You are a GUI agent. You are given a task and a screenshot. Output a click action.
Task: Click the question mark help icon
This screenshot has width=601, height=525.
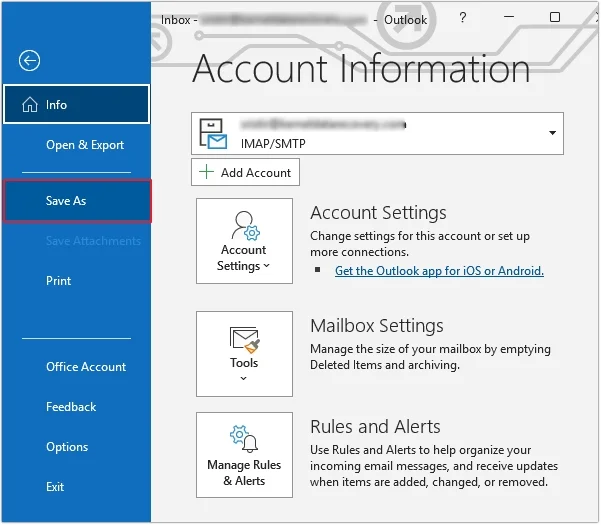(x=463, y=18)
